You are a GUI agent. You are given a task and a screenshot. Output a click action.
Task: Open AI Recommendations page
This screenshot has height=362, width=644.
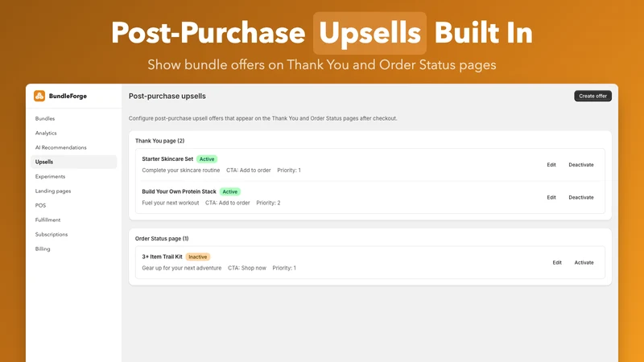(61, 147)
